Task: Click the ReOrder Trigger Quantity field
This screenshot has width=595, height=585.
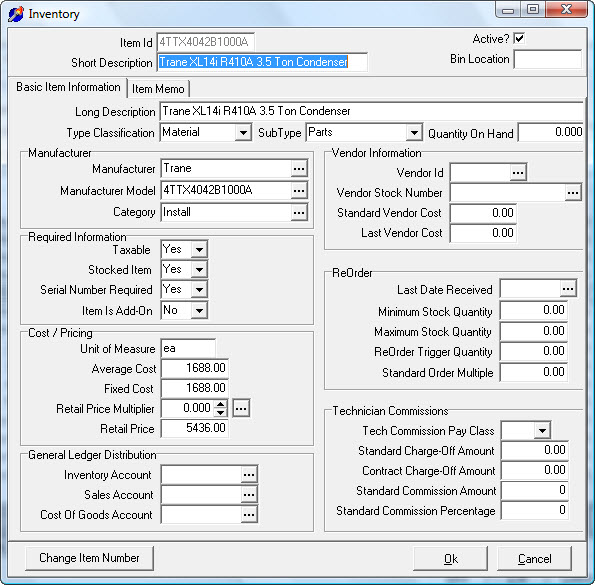Action: click(534, 352)
